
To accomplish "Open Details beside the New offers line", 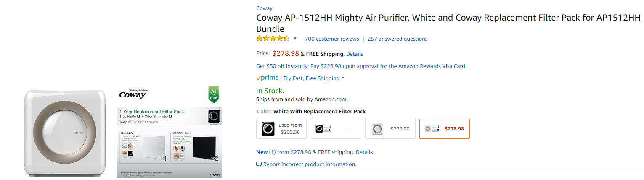I will tap(364, 152).
